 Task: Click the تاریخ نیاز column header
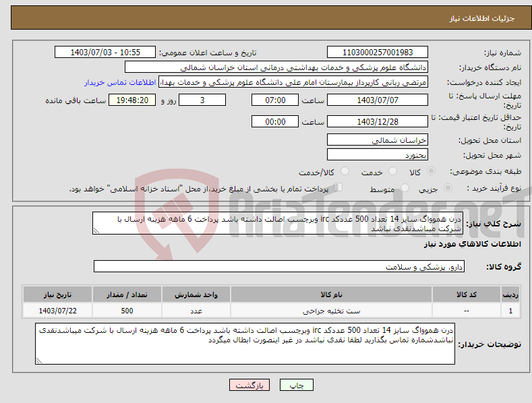(x=58, y=294)
